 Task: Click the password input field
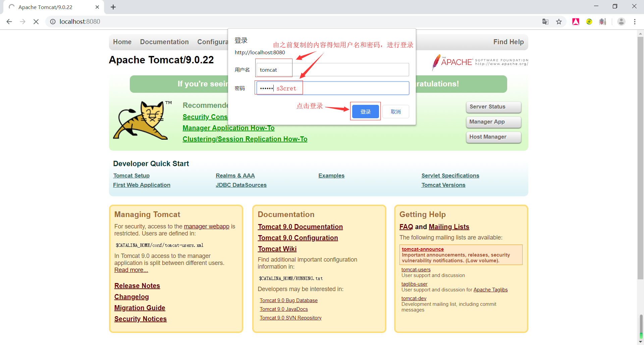[x=332, y=88]
